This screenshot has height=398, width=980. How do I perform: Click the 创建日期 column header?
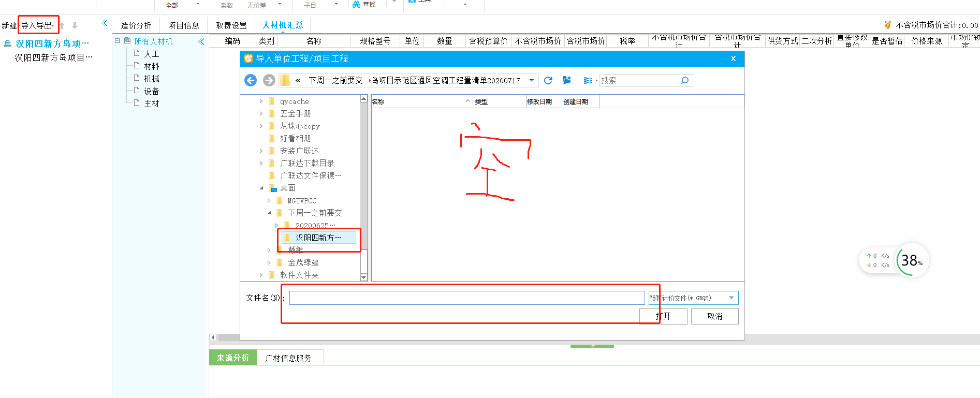(x=580, y=101)
